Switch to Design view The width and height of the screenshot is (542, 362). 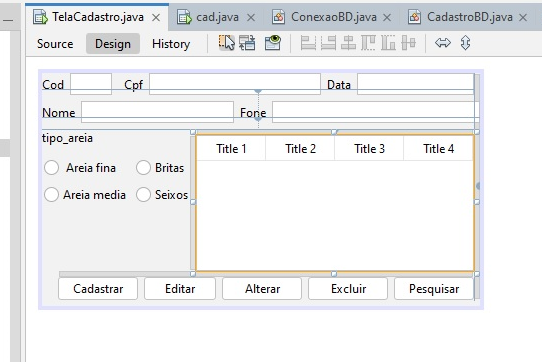pyautogui.click(x=113, y=44)
